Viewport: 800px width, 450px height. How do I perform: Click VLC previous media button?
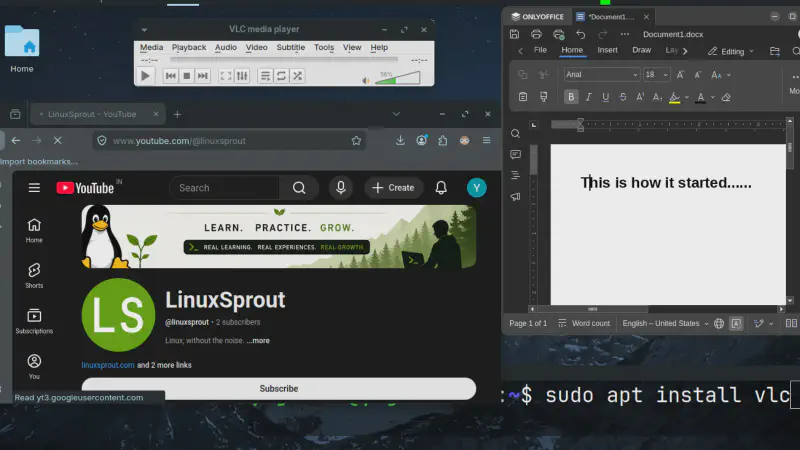(x=171, y=76)
